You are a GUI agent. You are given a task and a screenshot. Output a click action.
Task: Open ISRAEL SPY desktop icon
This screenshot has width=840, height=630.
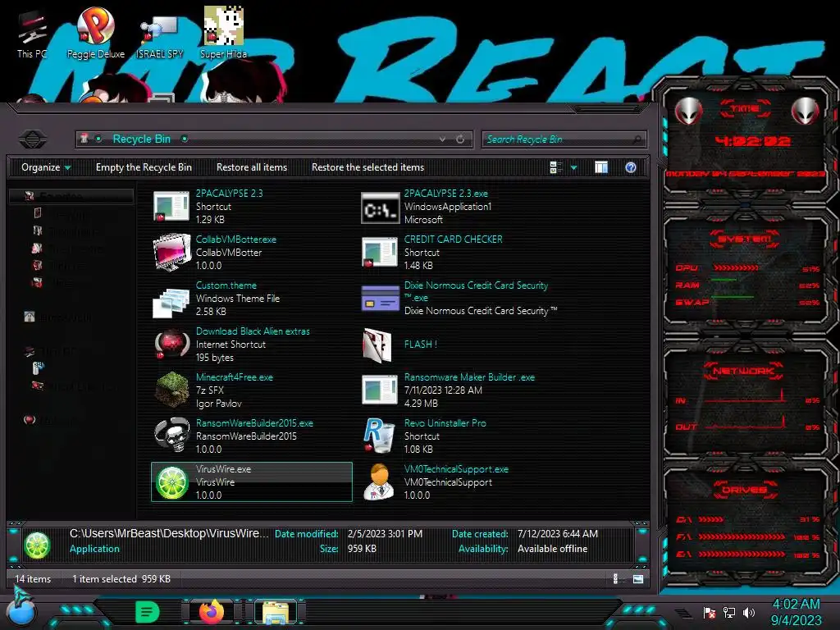pos(159,36)
